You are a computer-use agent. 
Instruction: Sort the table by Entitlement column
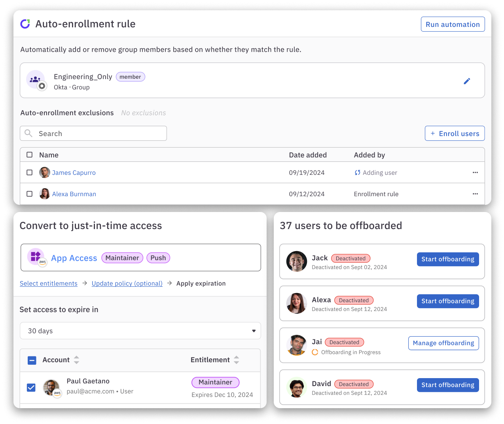(x=236, y=360)
